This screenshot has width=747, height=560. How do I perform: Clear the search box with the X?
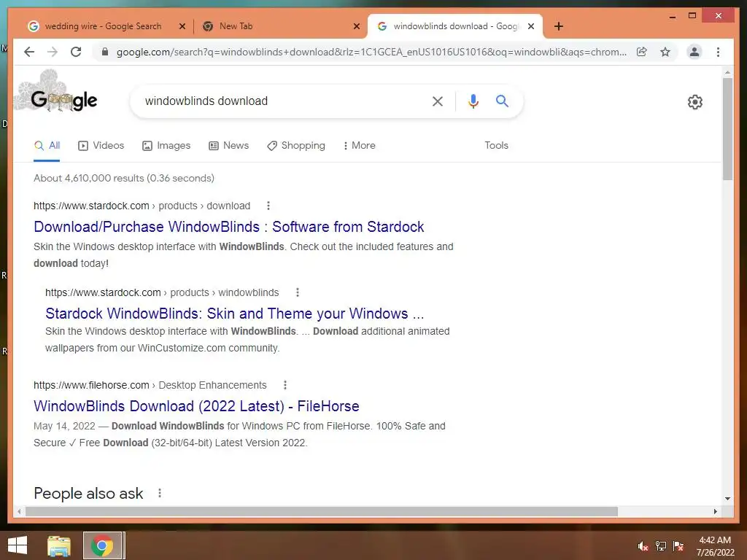438,101
